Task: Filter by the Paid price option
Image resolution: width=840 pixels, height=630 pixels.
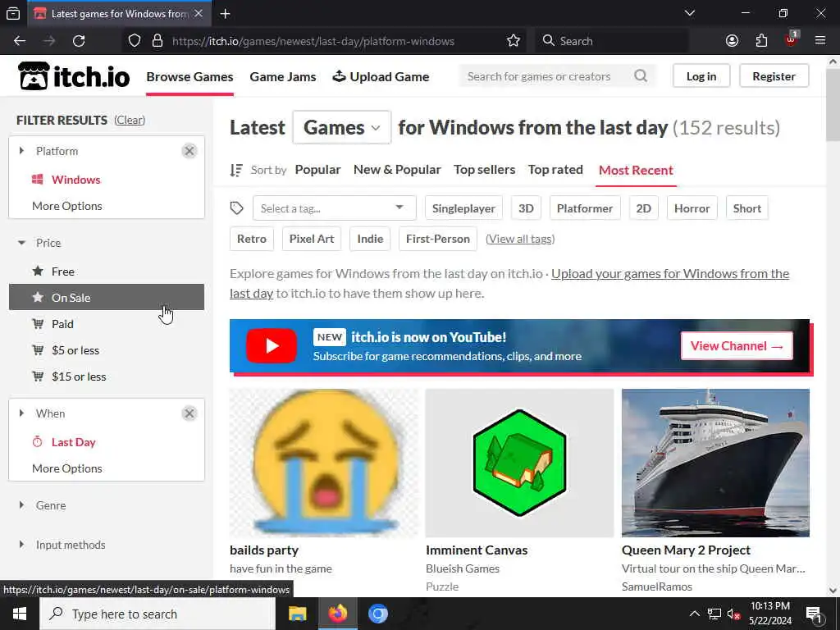Action: pyautogui.click(x=107, y=324)
